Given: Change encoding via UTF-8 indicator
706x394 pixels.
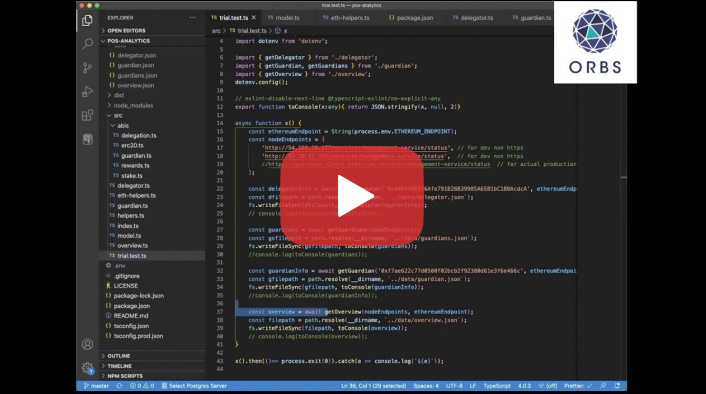Looking at the screenshot, I should click(454, 386).
